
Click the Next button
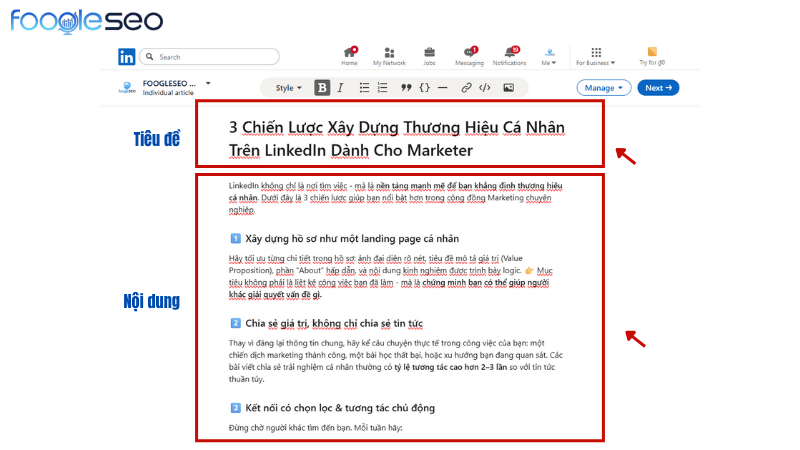click(658, 88)
